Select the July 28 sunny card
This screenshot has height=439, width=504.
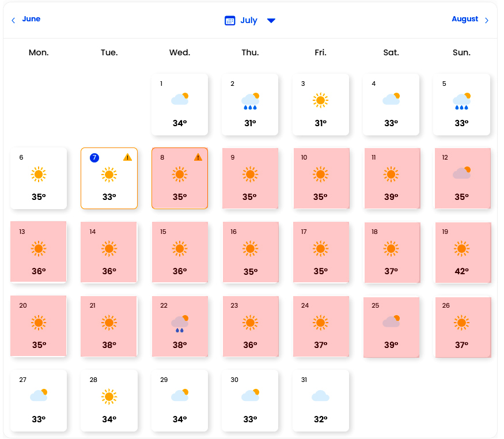(109, 400)
